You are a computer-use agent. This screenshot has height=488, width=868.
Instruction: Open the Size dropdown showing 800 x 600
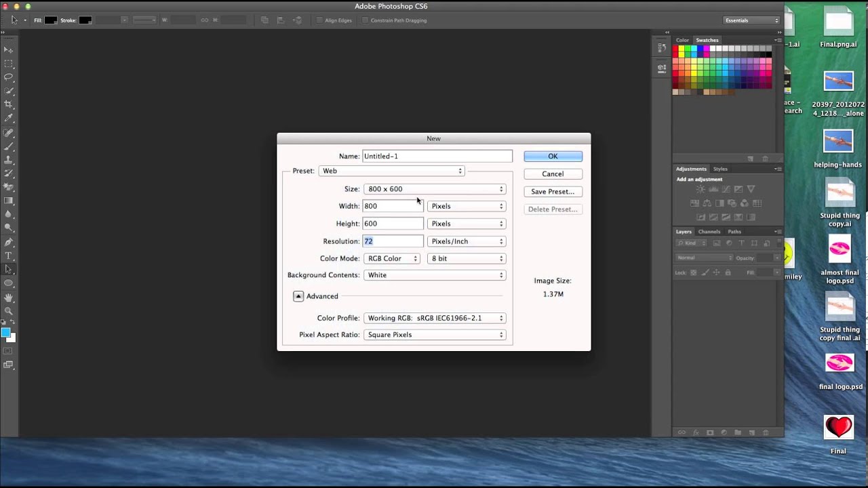435,189
